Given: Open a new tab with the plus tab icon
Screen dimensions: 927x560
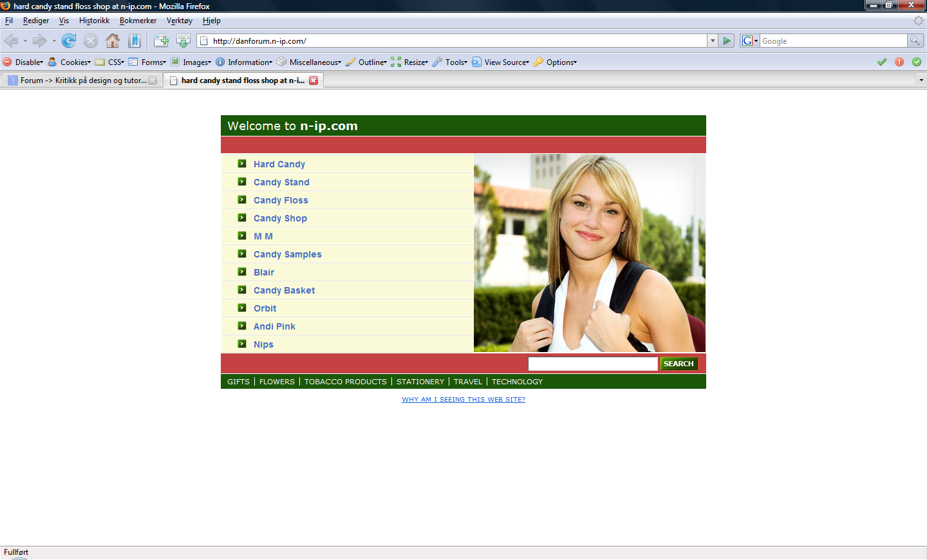Looking at the screenshot, I should (161, 41).
